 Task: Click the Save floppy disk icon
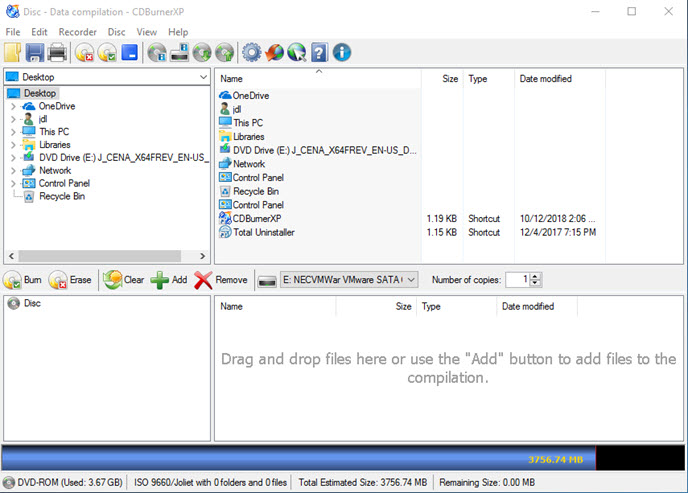[x=35, y=53]
